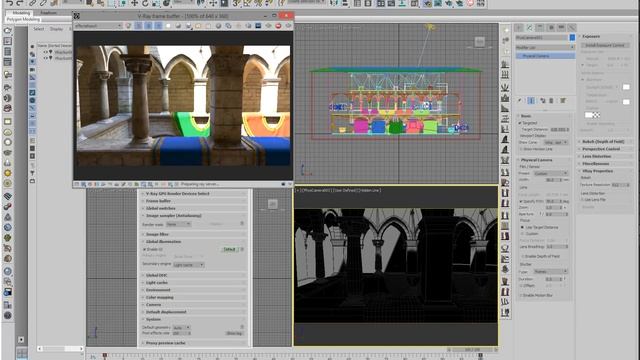This screenshot has width=640, height=360.
Task: Click the Redo arrow in main toolbar
Action: [19, 3]
